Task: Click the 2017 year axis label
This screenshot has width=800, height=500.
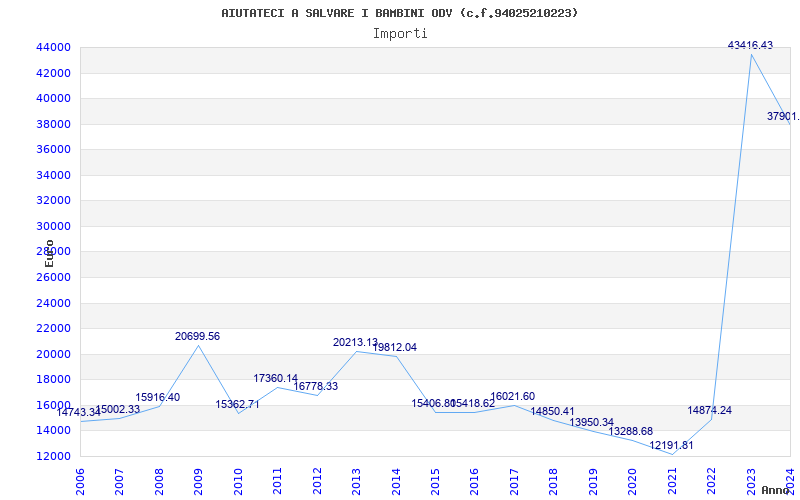Action: click(514, 482)
